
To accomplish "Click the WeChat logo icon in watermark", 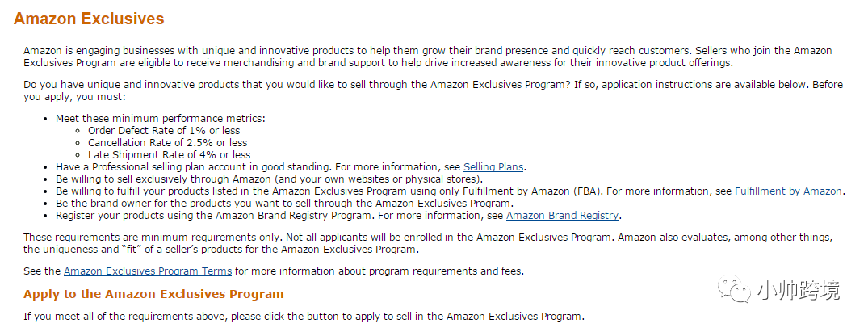I will pyautogui.click(x=734, y=290).
